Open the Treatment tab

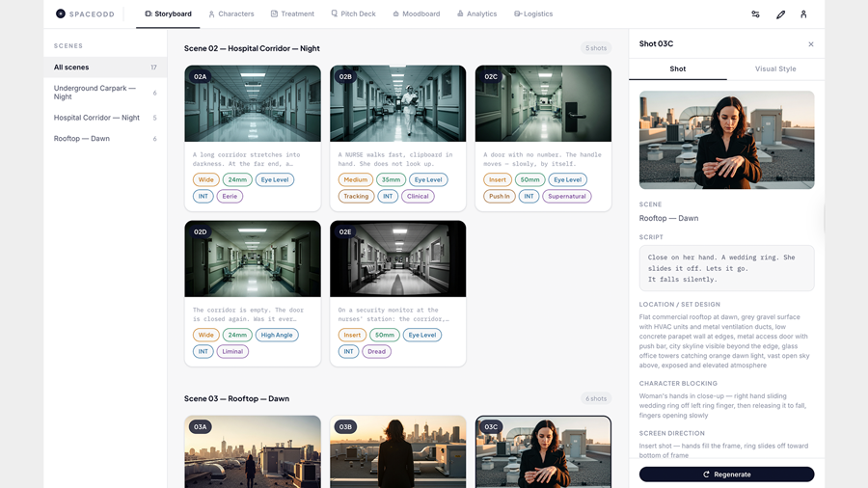pyautogui.click(x=292, y=14)
